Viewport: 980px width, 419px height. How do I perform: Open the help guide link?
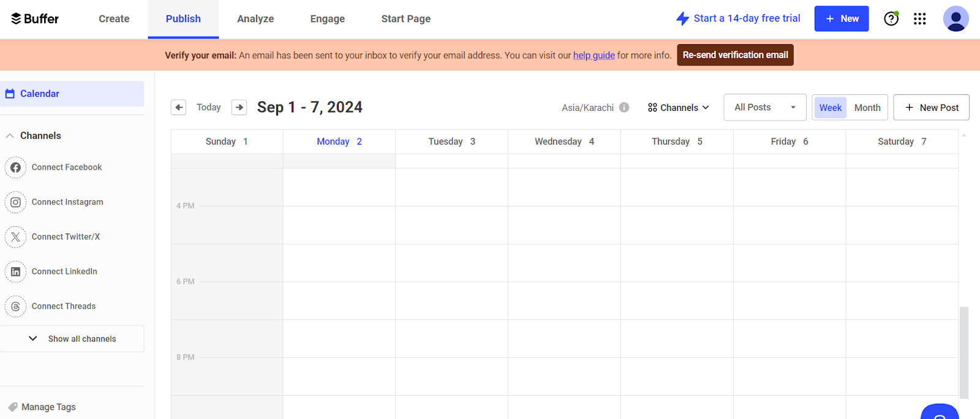coord(594,56)
